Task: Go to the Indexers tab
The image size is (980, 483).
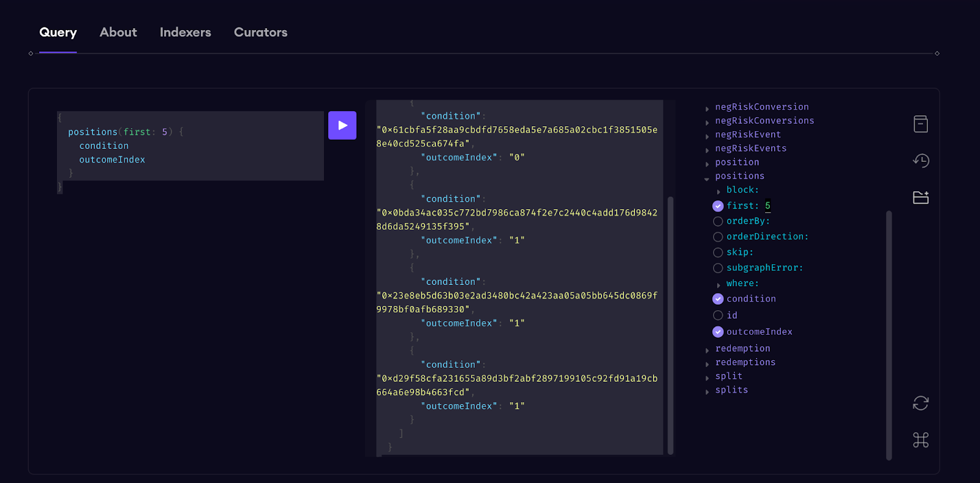Action: point(185,32)
